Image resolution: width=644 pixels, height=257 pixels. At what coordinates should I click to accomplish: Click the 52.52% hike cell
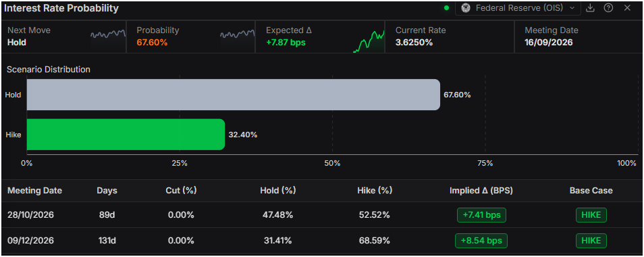pos(375,215)
